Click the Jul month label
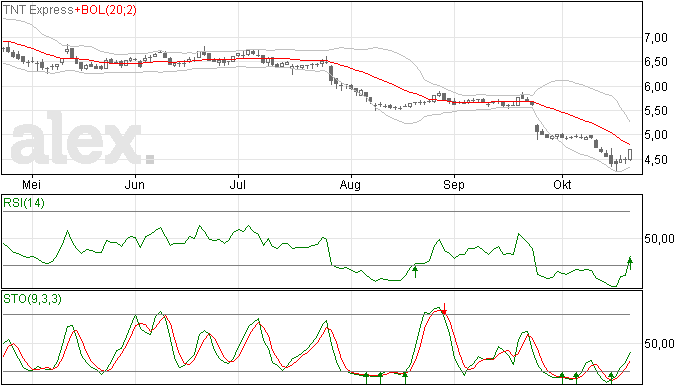 (238, 184)
